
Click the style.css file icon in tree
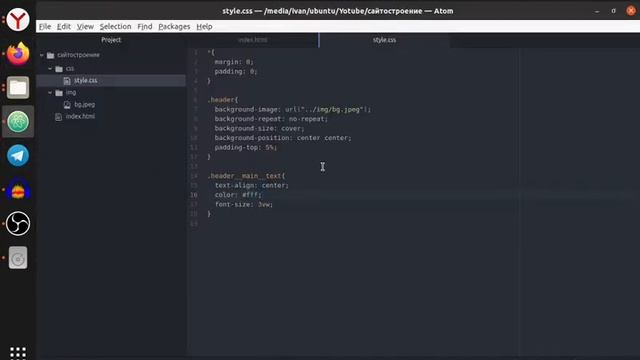click(x=67, y=81)
